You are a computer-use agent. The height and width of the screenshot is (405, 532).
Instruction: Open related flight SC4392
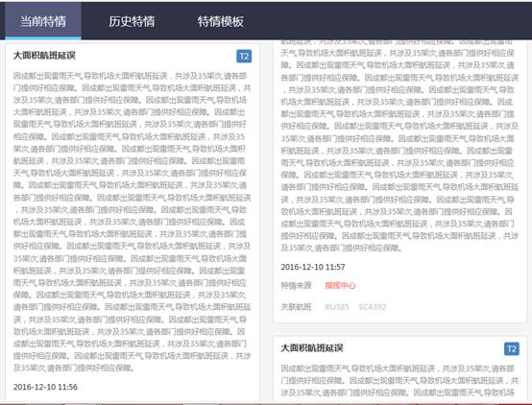[x=373, y=307]
